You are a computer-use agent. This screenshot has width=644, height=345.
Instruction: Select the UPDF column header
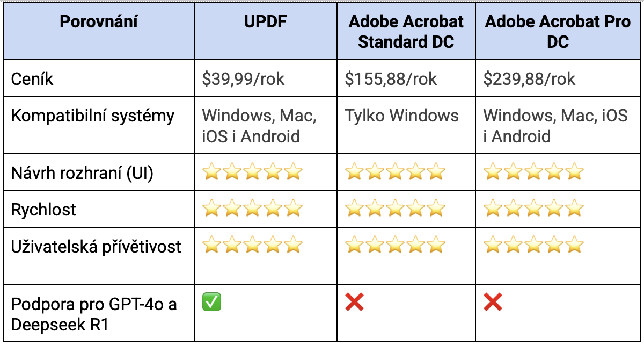point(265,22)
